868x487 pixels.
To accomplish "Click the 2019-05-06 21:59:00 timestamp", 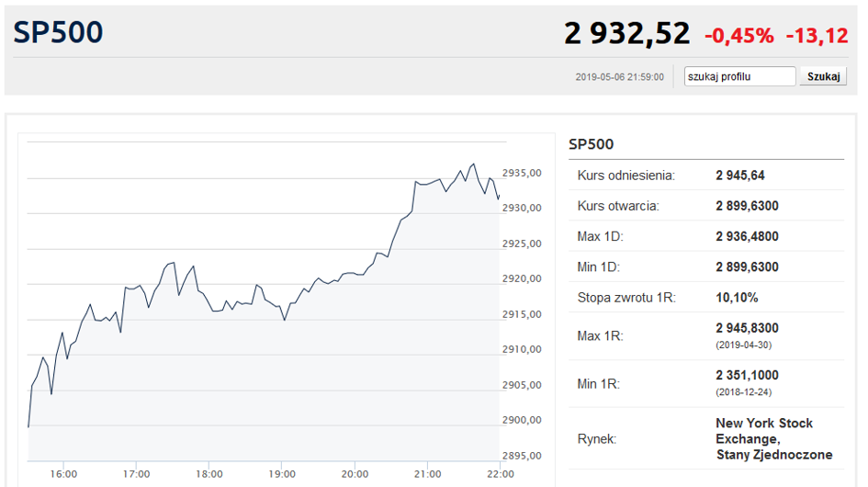I will (619, 77).
